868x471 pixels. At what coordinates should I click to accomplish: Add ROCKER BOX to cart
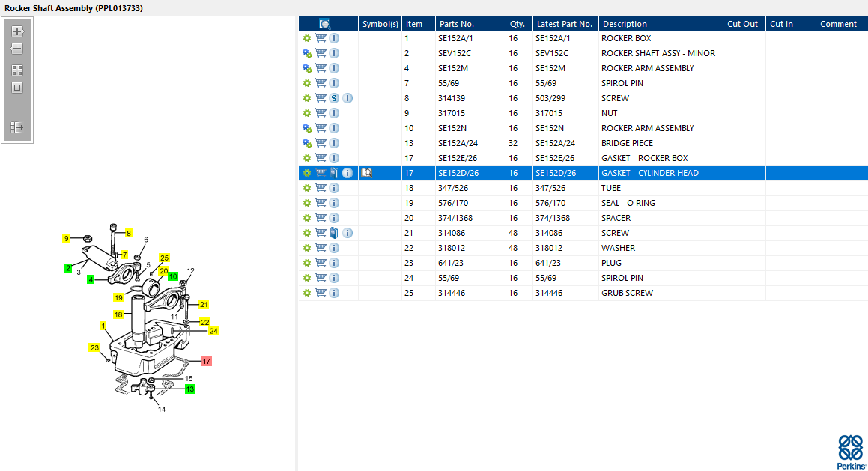pos(321,38)
